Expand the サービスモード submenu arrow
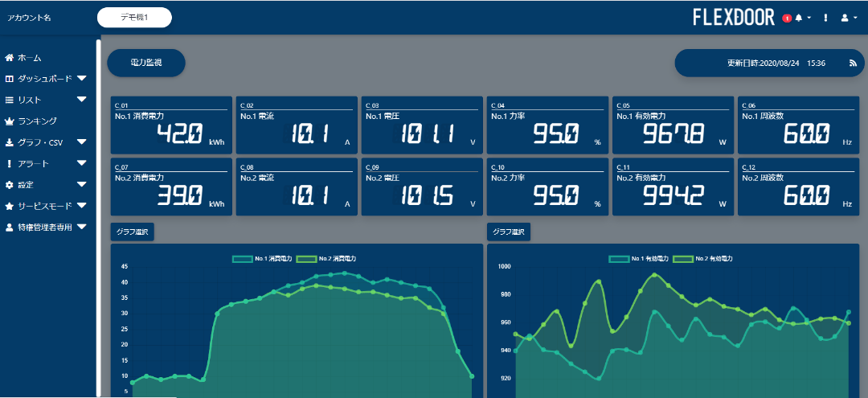The width and height of the screenshot is (868, 398). coord(82,206)
